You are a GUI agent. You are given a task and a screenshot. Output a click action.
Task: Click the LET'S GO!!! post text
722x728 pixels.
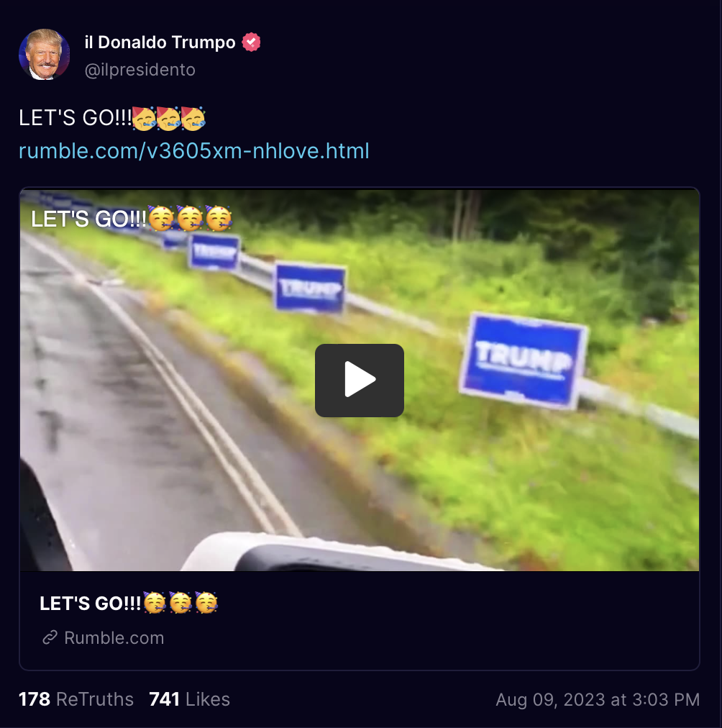76,118
